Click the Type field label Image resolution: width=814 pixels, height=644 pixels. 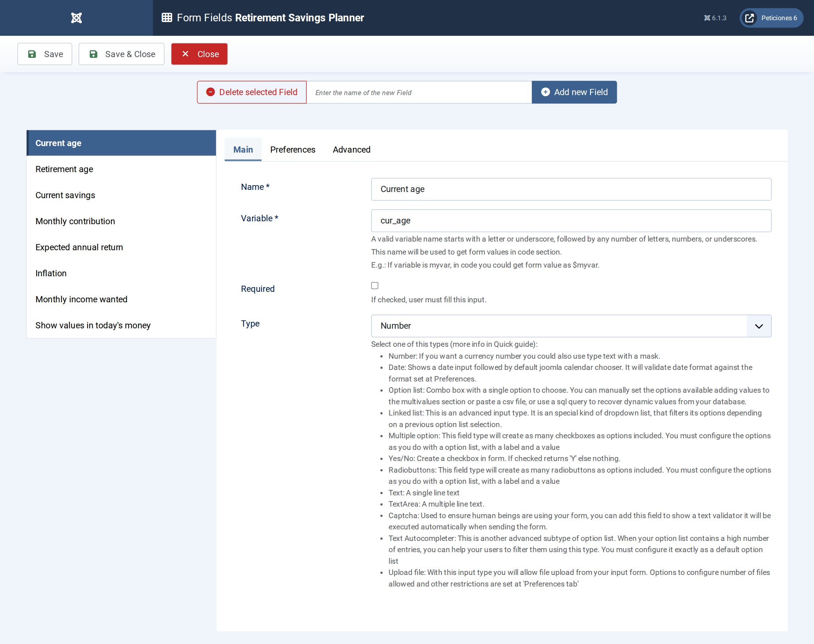(250, 324)
